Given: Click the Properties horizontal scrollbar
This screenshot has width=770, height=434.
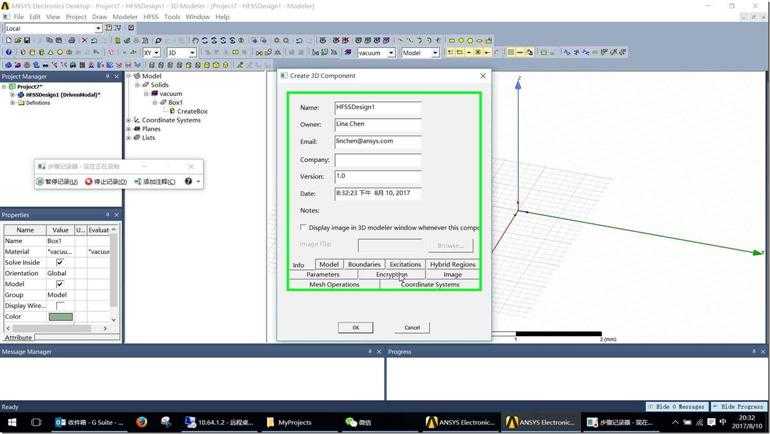Looking at the screenshot, I should point(56,328).
